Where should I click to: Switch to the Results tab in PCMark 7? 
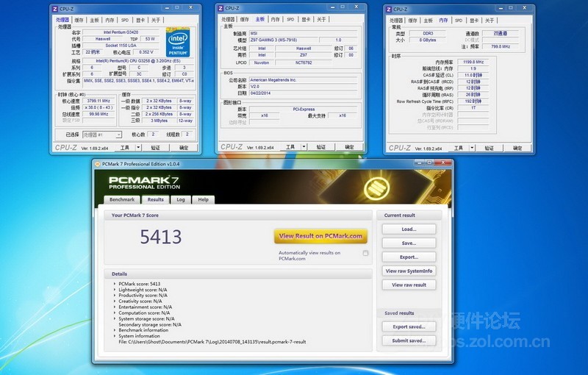tap(156, 199)
